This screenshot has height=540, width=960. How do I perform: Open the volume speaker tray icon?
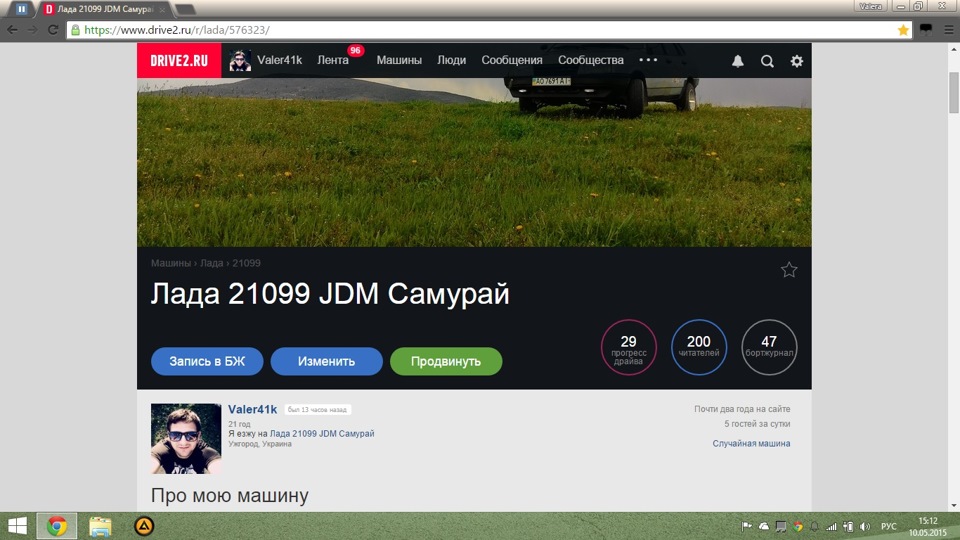point(865,526)
